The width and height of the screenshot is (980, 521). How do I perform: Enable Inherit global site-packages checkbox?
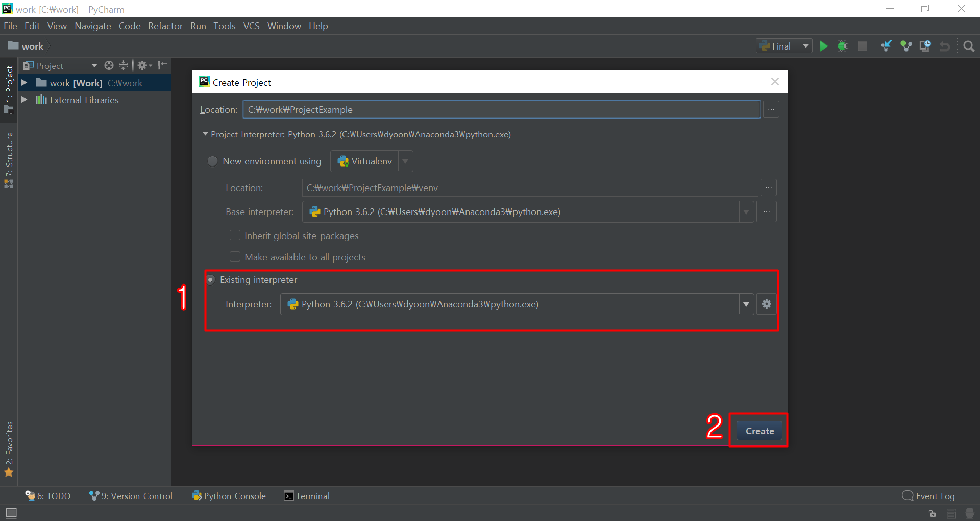(x=235, y=235)
